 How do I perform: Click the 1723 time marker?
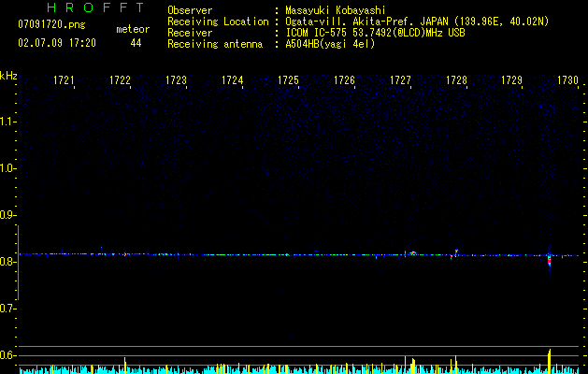pyautogui.click(x=176, y=80)
